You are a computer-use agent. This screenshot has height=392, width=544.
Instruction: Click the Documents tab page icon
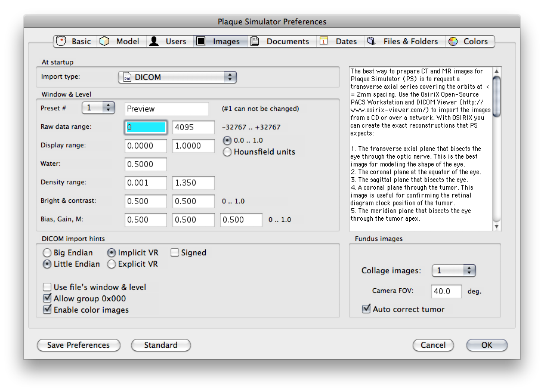pos(255,41)
